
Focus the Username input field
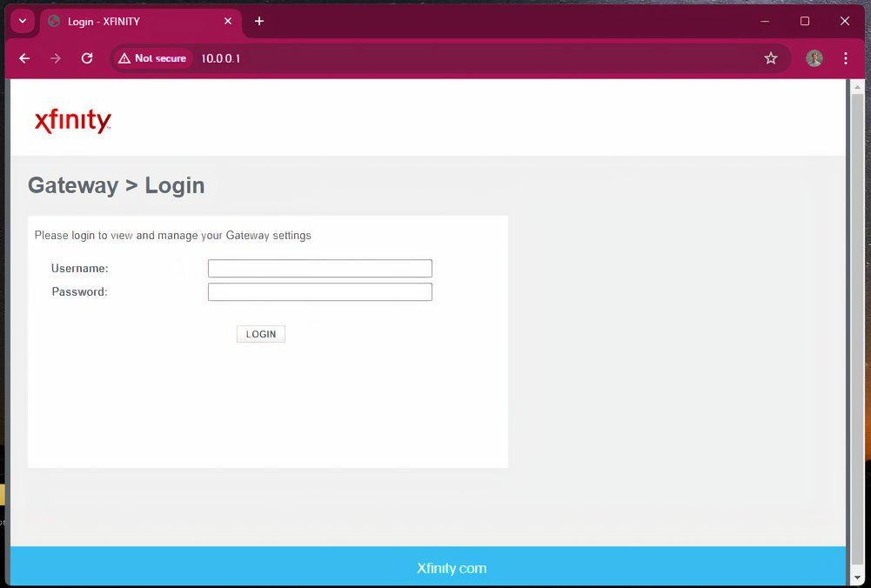click(320, 268)
